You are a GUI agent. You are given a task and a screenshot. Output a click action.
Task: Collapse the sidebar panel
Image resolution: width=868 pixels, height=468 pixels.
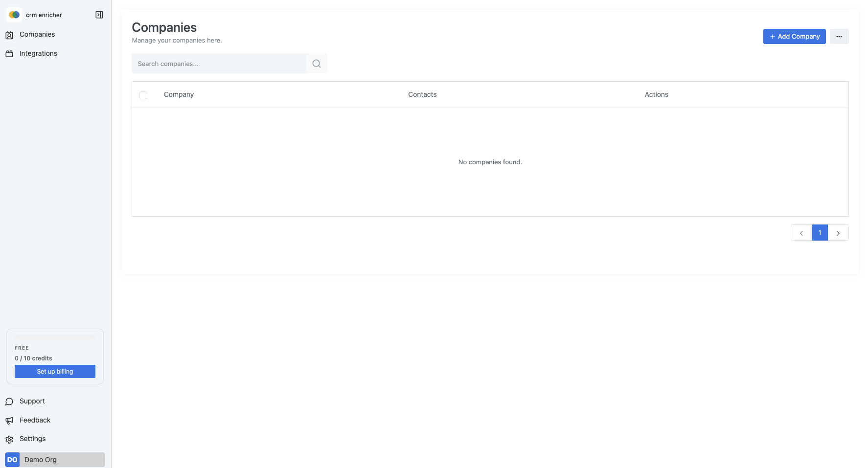click(x=99, y=15)
